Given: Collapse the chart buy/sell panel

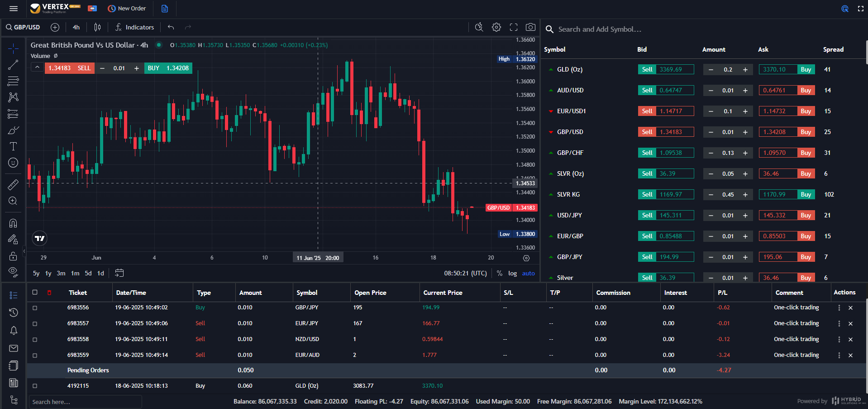Looking at the screenshot, I should 37,68.
